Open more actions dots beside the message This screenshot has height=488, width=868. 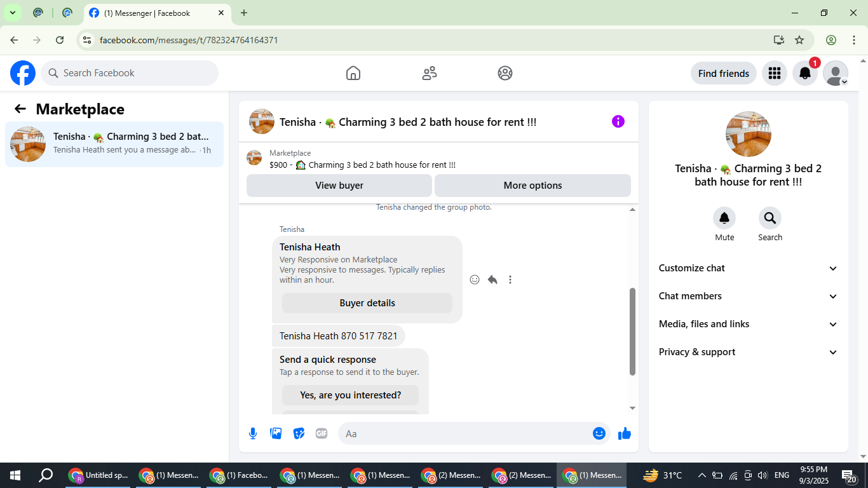[x=510, y=280]
